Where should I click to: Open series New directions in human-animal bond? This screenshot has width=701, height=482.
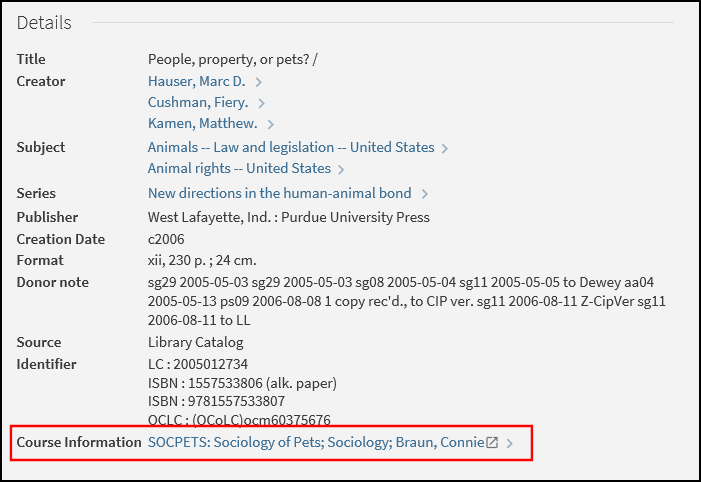click(x=280, y=193)
